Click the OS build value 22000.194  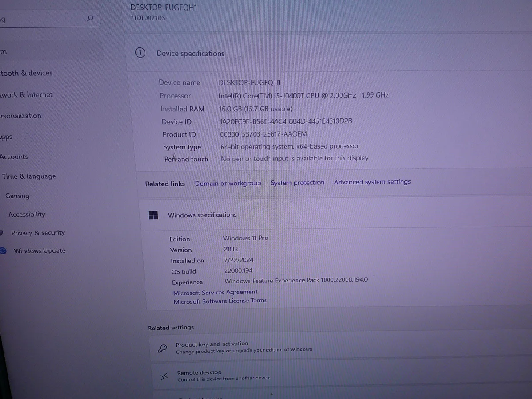(239, 270)
